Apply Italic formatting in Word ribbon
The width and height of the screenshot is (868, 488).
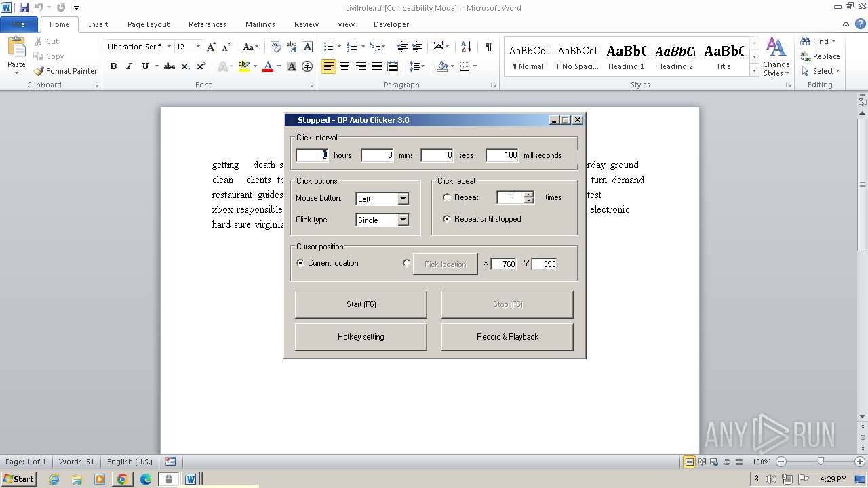coord(129,66)
